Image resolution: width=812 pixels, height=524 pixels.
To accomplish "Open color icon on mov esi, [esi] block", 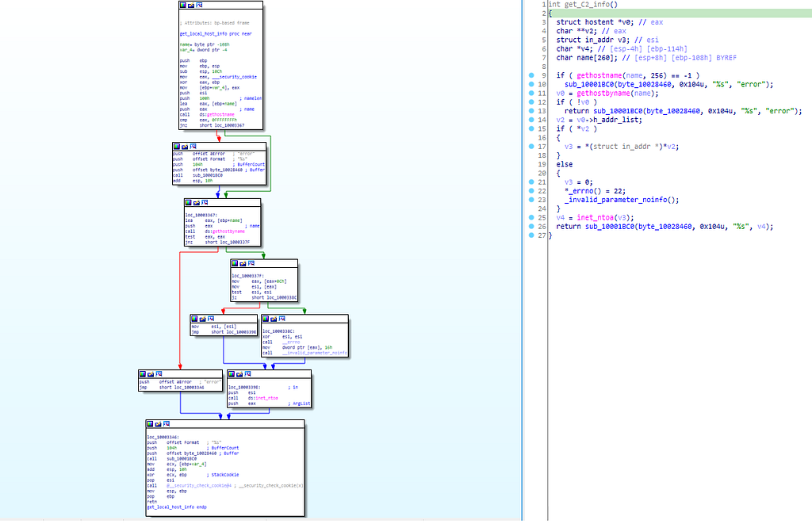I will (195, 319).
